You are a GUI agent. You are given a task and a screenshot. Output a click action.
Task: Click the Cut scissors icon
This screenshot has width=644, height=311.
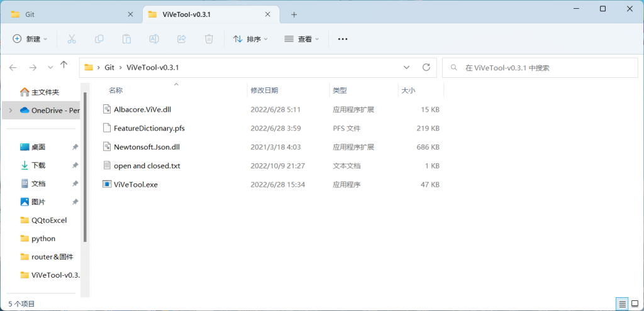tap(72, 39)
